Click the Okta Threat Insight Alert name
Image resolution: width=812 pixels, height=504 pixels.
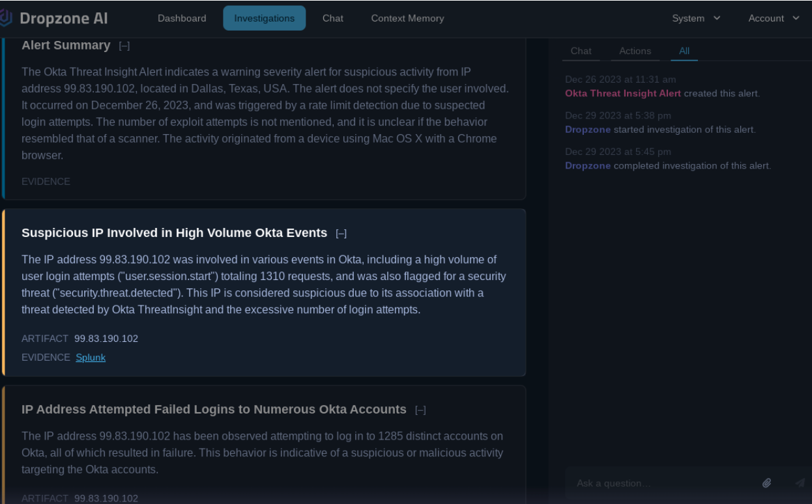pyautogui.click(x=623, y=93)
